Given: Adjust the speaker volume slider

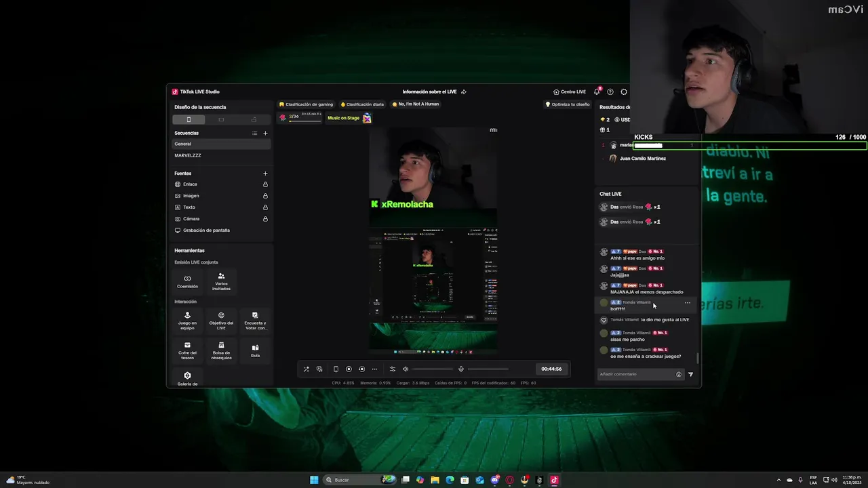Looking at the screenshot, I should 433,369.
